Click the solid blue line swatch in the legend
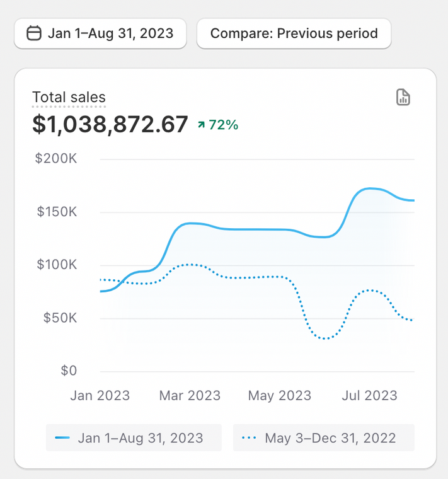448x479 pixels. click(x=62, y=438)
